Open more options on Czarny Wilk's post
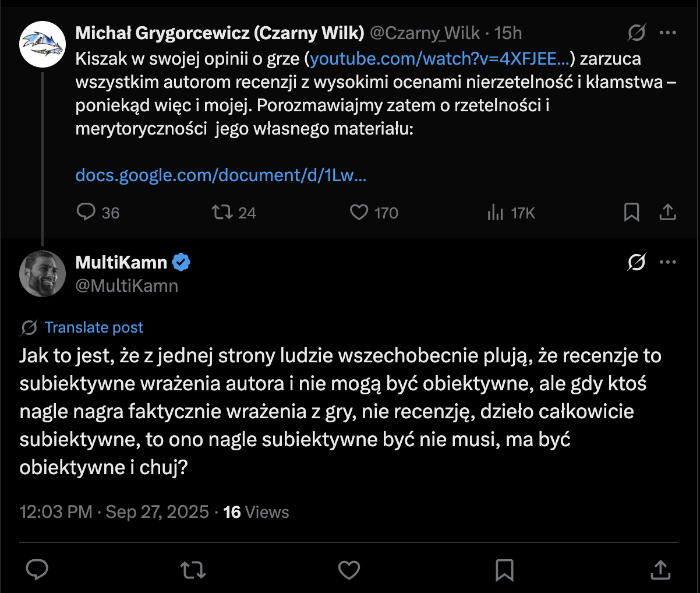 click(667, 33)
